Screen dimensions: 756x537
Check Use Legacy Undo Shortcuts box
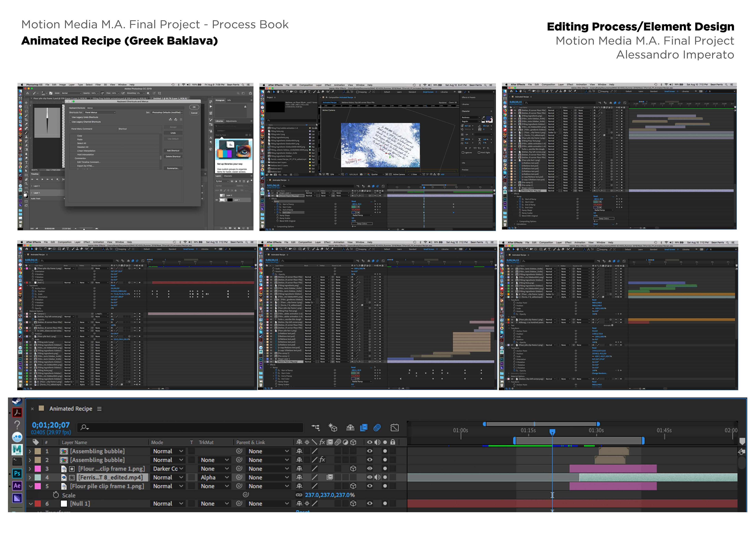(x=70, y=117)
